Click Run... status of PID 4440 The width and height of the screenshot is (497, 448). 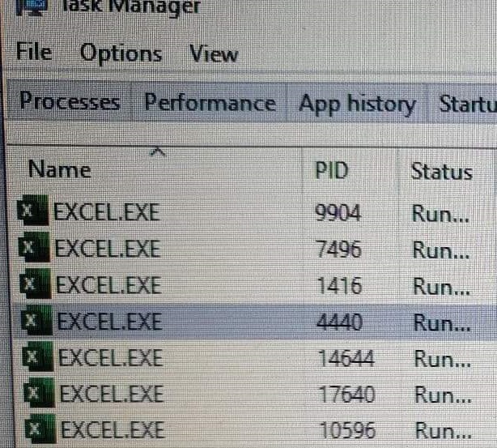(443, 323)
